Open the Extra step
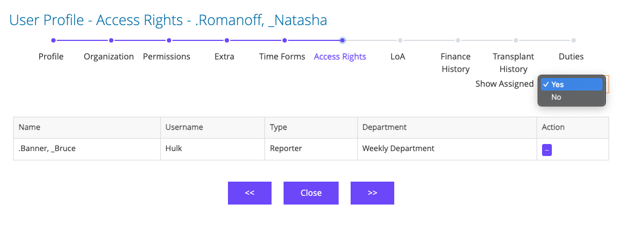Viewport: 644px width, 240px height. (224, 57)
